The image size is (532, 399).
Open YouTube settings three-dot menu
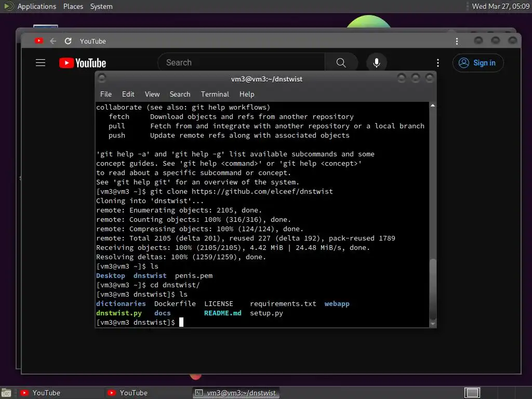437,63
